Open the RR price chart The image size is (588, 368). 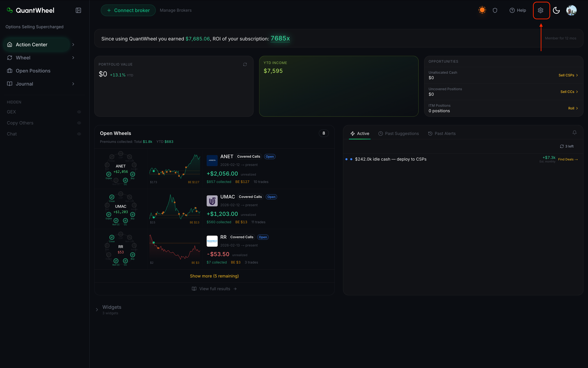(175, 249)
